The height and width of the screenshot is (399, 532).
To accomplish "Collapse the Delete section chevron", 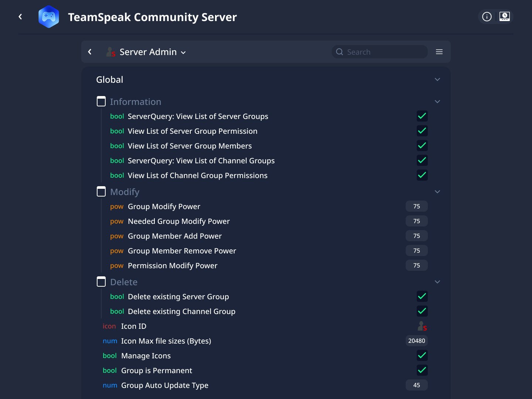I will pos(437,282).
